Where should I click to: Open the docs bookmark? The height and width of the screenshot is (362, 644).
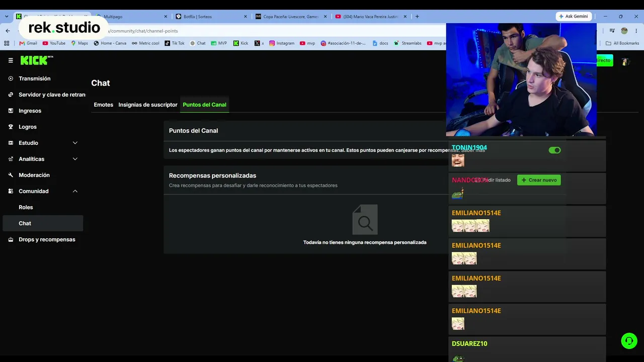[380, 43]
